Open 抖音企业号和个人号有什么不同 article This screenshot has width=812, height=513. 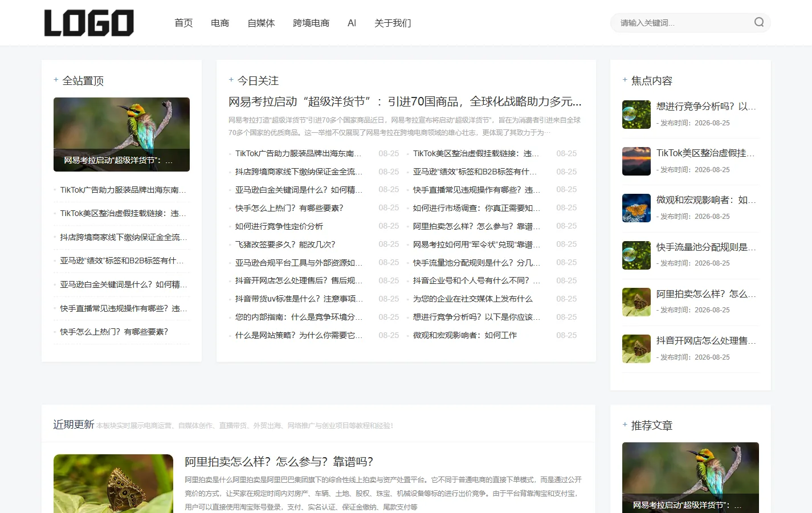pos(476,280)
